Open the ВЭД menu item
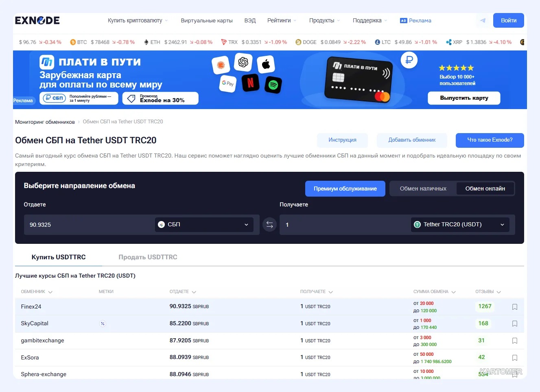 pyautogui.click(x=250, y=20)
